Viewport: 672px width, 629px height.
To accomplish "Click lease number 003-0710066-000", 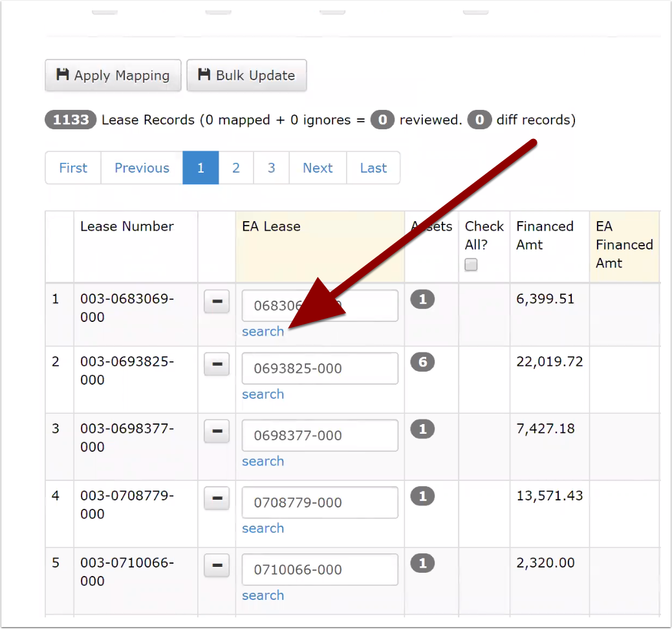I will (x=127, y=571).
